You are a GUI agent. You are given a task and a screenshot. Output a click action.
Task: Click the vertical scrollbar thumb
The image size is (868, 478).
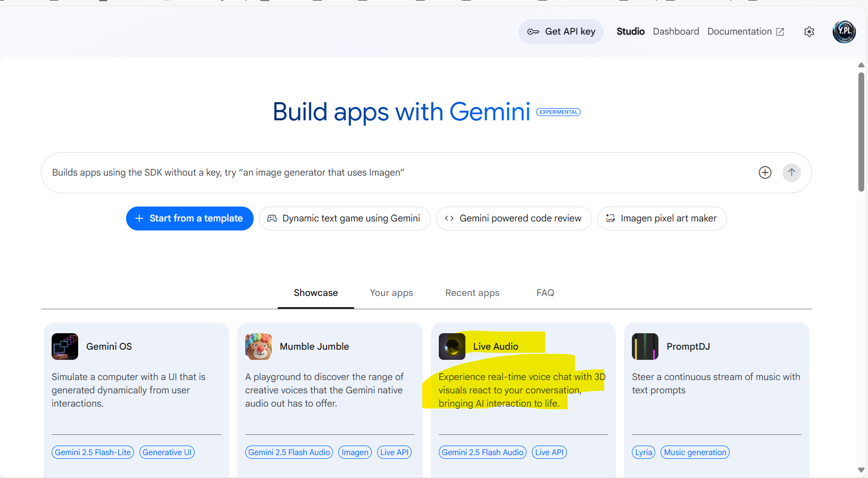[861, 131]
